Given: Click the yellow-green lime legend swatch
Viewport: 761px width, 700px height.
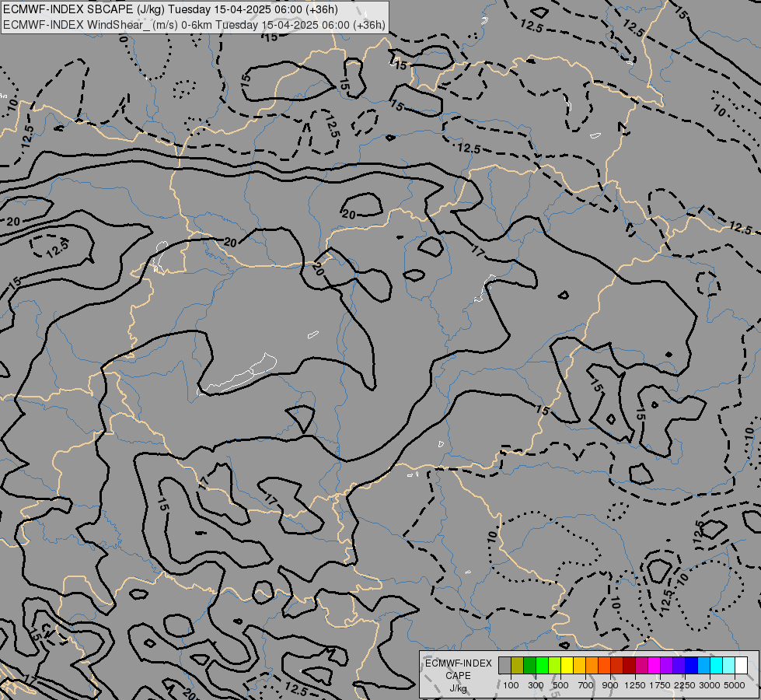Looking at the screenshot, I should 555,665.
